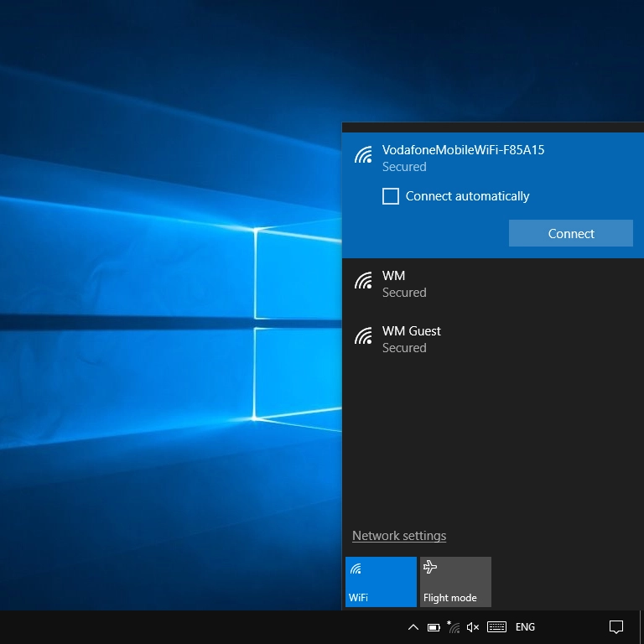Open the Network settings link
The width and height of the screenshot is (644, 644).
tap(399, 536)
